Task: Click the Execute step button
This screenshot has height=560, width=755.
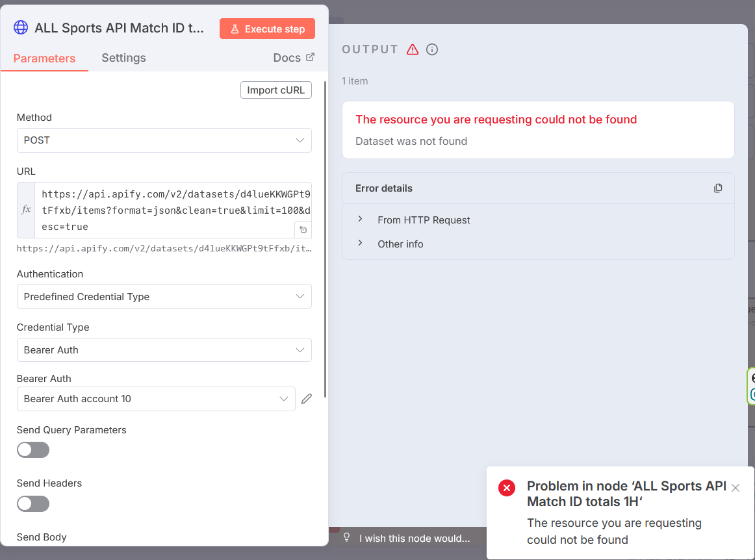Action: pyautogui.click(x=267, y=29)
